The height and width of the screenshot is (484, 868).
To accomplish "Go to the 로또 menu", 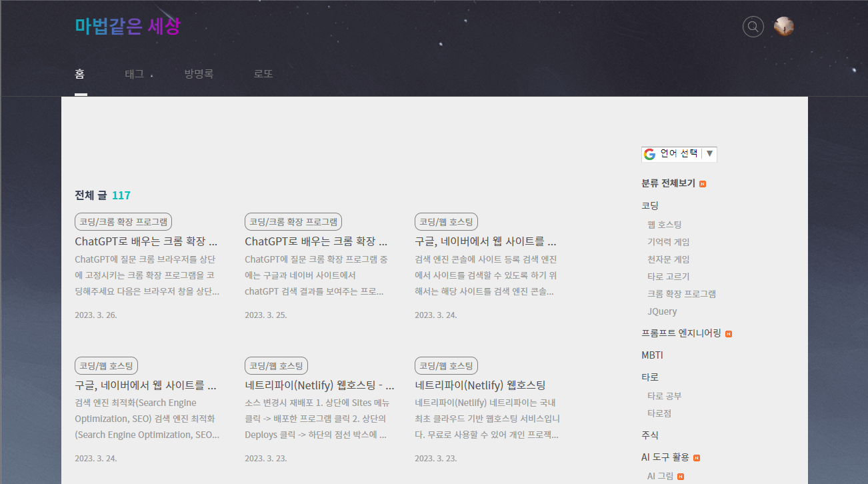I will coord(263,73).
